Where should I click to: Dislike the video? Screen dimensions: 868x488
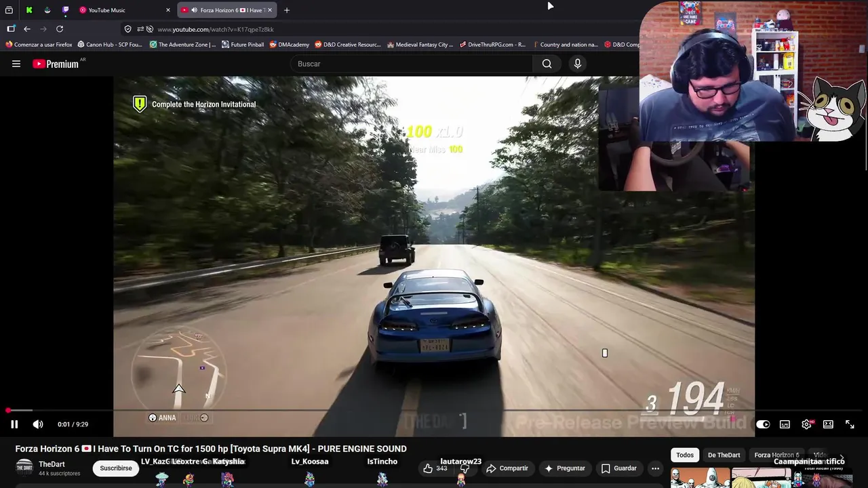pyautogui.click(x=465, y=468)
